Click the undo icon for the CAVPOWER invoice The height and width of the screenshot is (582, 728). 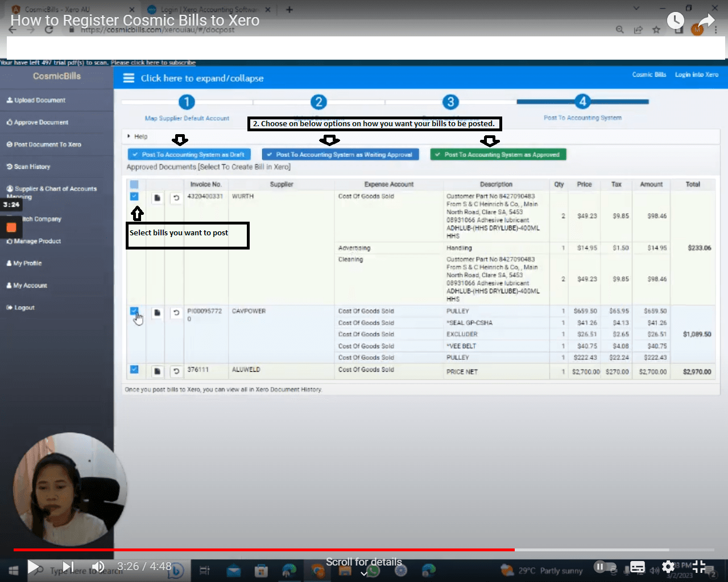coord(176,313)
